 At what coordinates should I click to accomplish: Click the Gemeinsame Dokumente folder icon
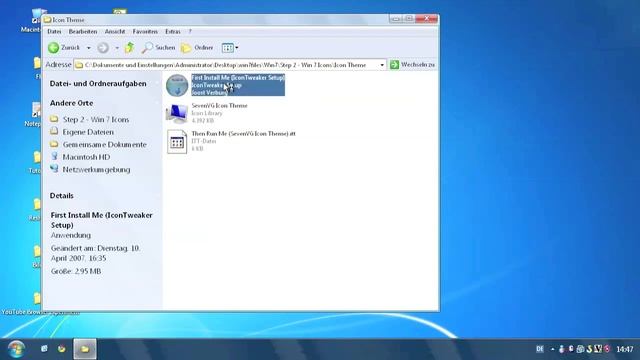coord(54,144)
